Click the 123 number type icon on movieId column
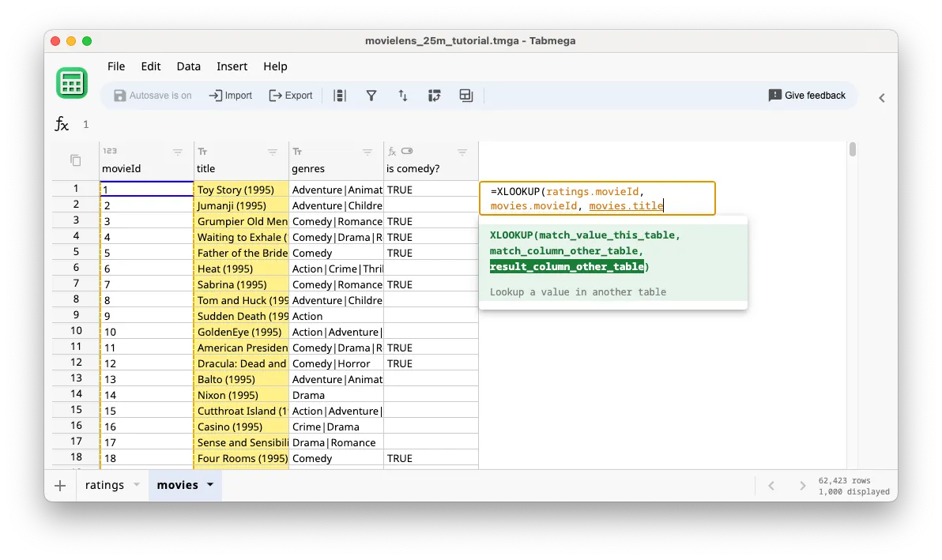Image resolution: width=942 pixels, height=560 pixels. [x=109, y=150]
